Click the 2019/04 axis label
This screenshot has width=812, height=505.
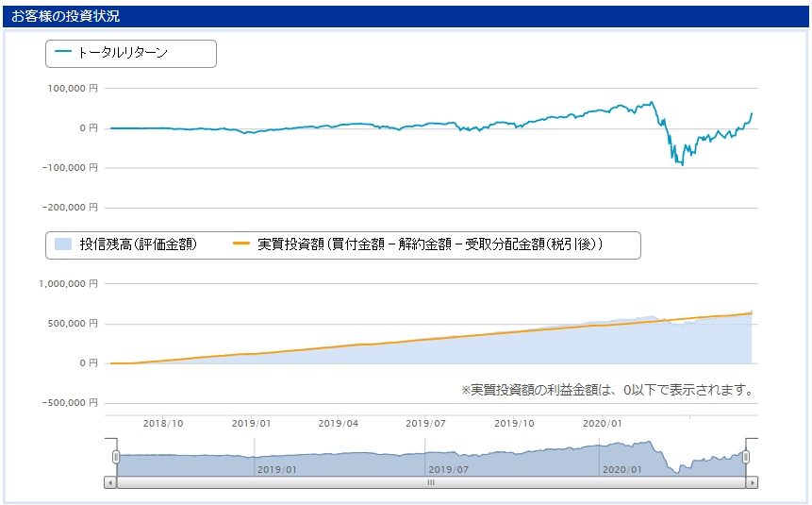click(339, 424)
